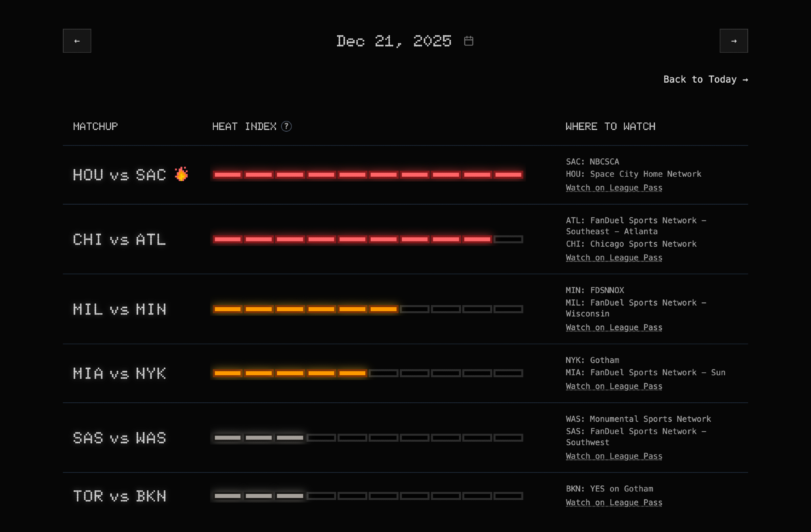Image resolution: width=811 pixels, height=532 pixels.
Task: Open League Pass link for TOR vs BKN
Action: tap(614, 502)
